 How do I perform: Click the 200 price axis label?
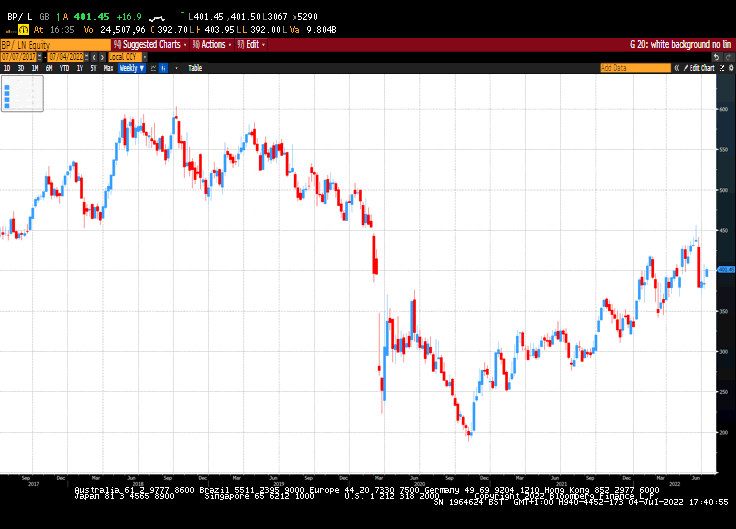coord(724,432)
